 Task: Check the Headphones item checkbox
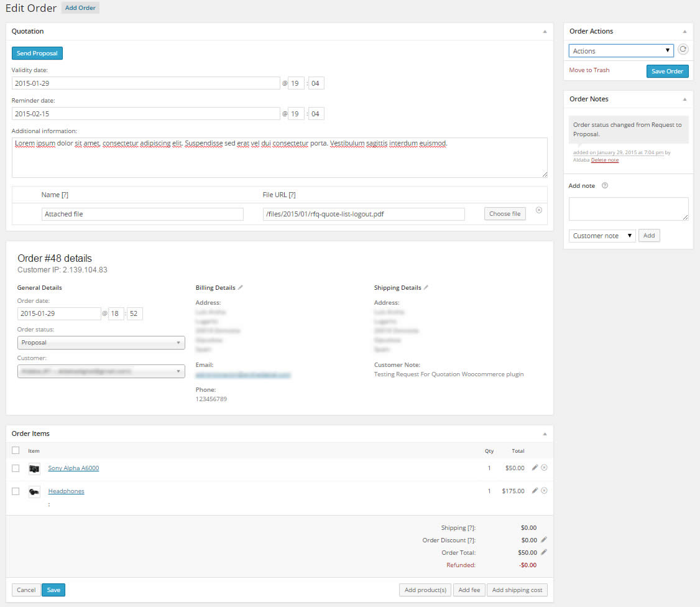(x=16, y=491)
